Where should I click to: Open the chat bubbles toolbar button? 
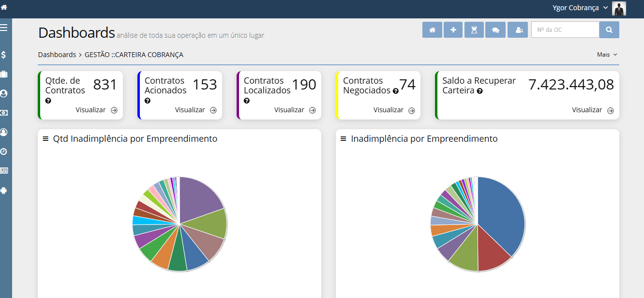(x=495, y=30)
